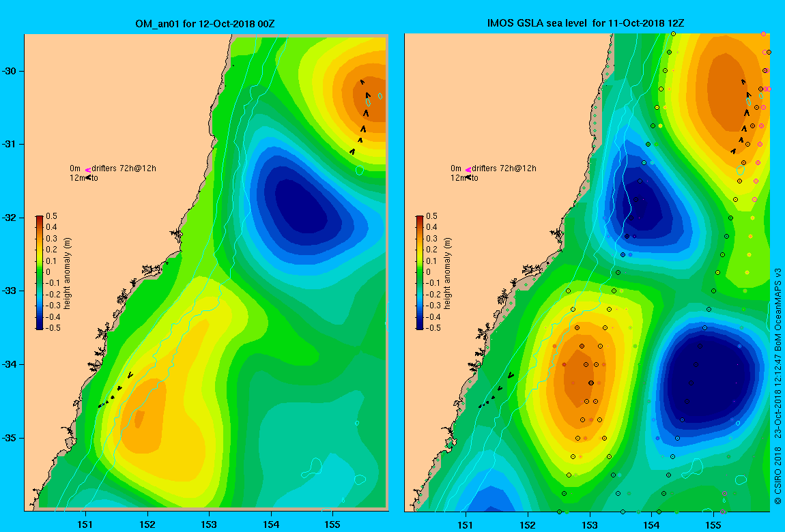The width and height of the screenshot is (785, 532).
Task: Click the -32 latitude axis label
Action: [x=9, y=218]
